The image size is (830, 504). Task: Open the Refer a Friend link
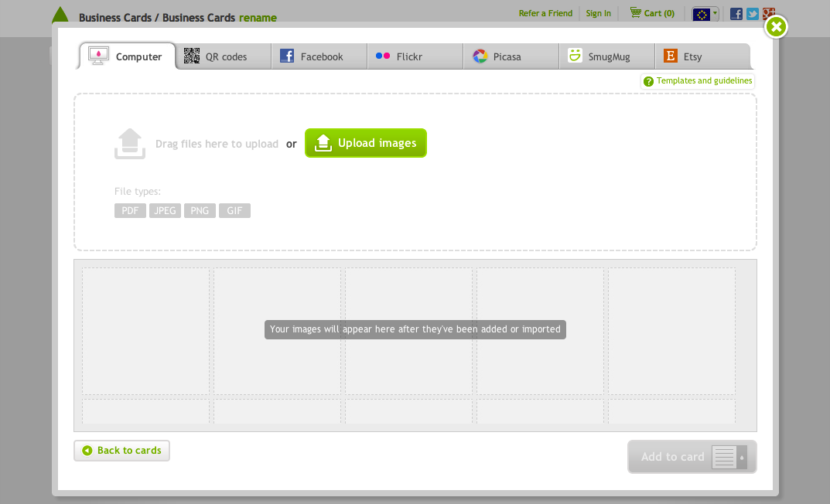tap(545, 13)
